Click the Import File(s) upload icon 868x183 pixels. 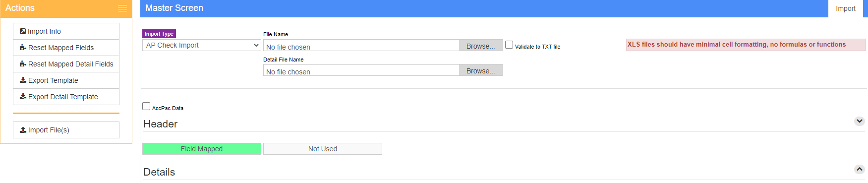[23, 130]
